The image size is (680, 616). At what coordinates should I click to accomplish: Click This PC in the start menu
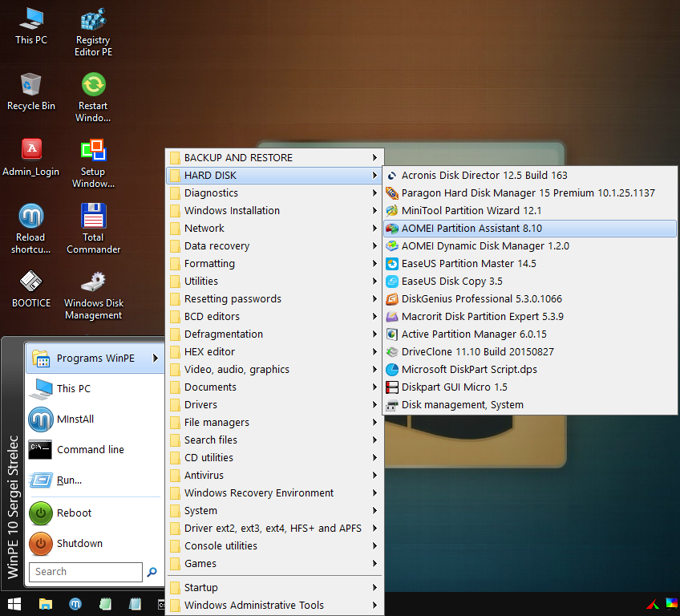tap(95, 389)
